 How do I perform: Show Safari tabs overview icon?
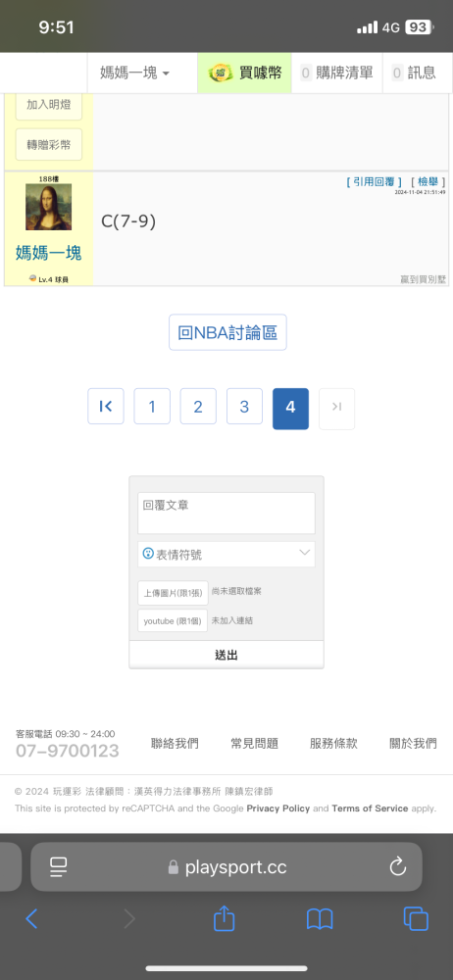pos(416,919)
